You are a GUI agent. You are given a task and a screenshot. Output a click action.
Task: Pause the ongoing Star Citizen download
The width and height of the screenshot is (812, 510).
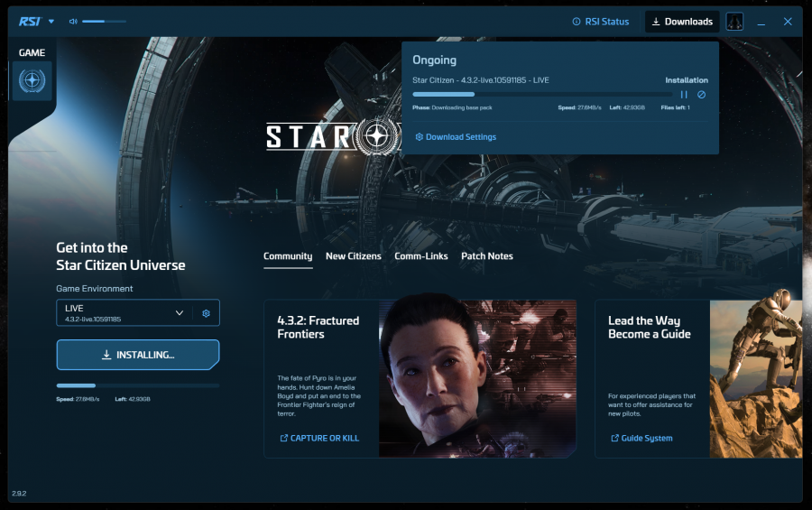(684, 95)
